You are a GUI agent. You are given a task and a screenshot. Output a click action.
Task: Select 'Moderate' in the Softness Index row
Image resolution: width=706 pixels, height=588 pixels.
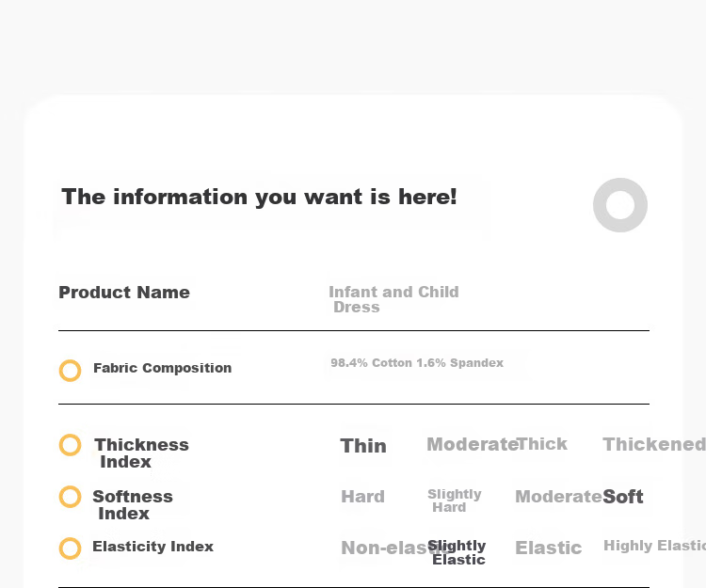pos(558,497)
